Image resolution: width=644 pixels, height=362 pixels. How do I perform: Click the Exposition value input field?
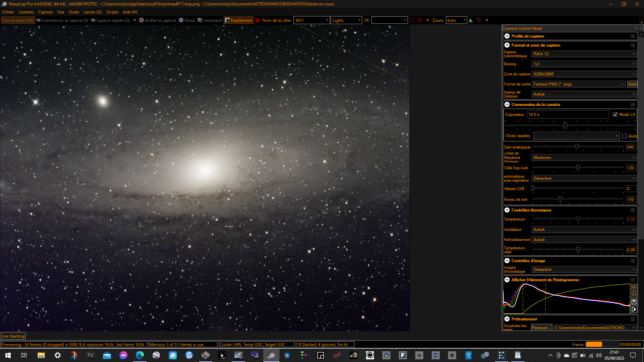coord(568,115)
